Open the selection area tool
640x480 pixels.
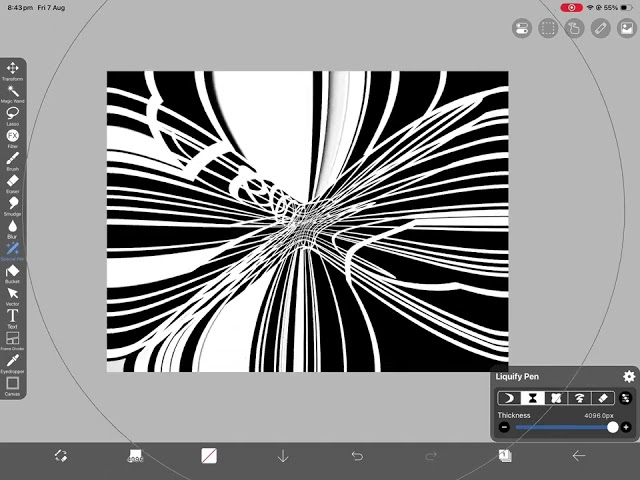point(548,28)
